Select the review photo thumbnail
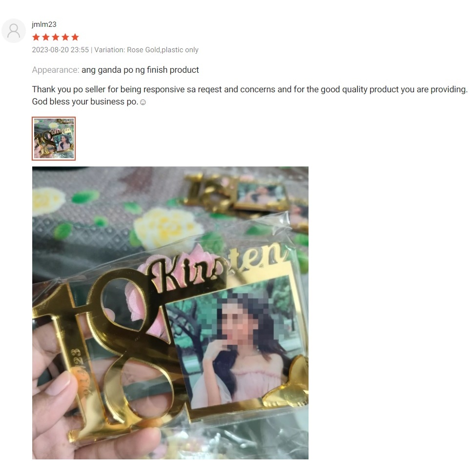This screenshot has height=476, width=476. pos(54,139)
